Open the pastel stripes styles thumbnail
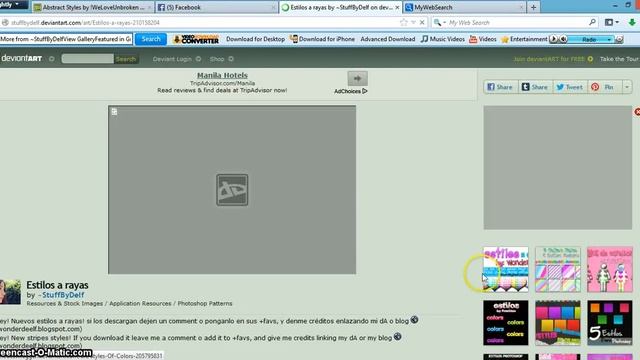Screen dimensions: 640x360 (x=558, y=269)
